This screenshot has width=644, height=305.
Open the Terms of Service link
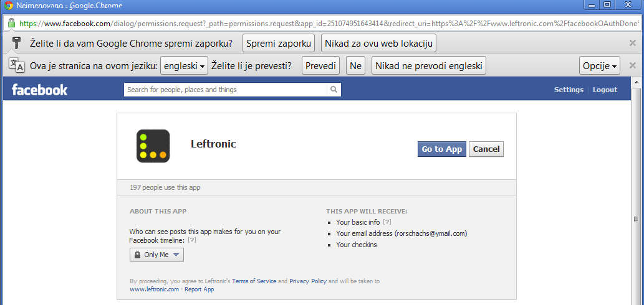point(254,281)
